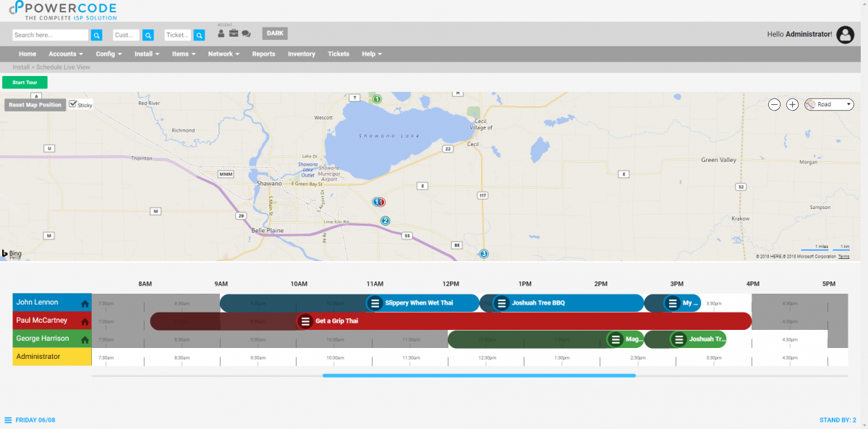Open the recent chat bubbles icon
This screenshot has width=868, height=429.
point(246,33)
